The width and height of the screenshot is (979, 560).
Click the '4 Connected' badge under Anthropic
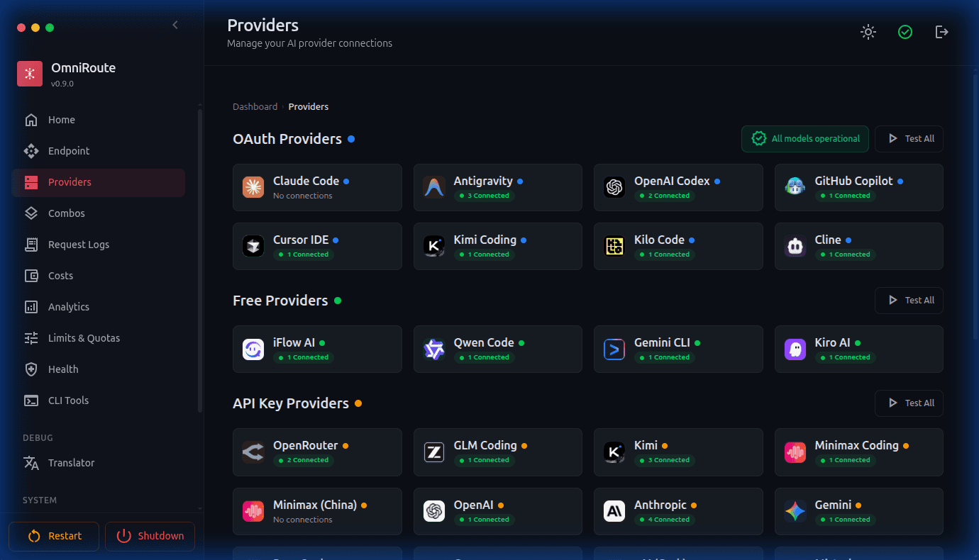(x=665, y=520)
